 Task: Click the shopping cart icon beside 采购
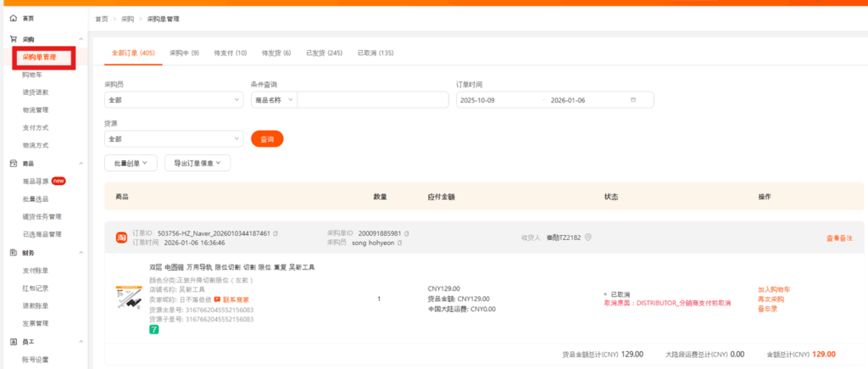coord(14,39)
